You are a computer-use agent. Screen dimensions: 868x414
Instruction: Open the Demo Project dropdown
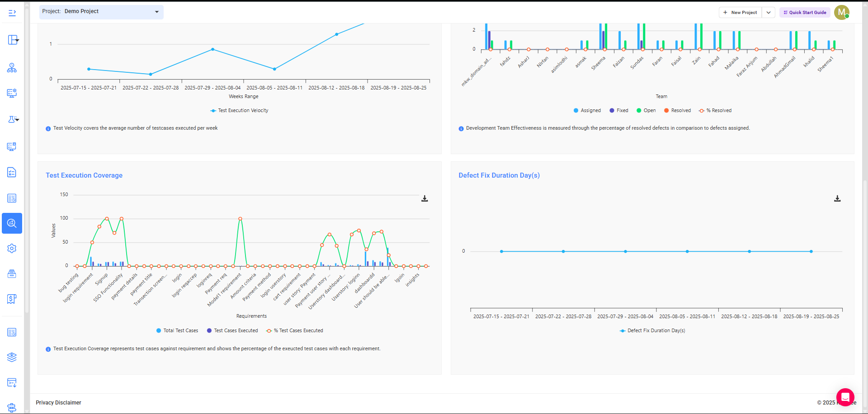[101, 12]
